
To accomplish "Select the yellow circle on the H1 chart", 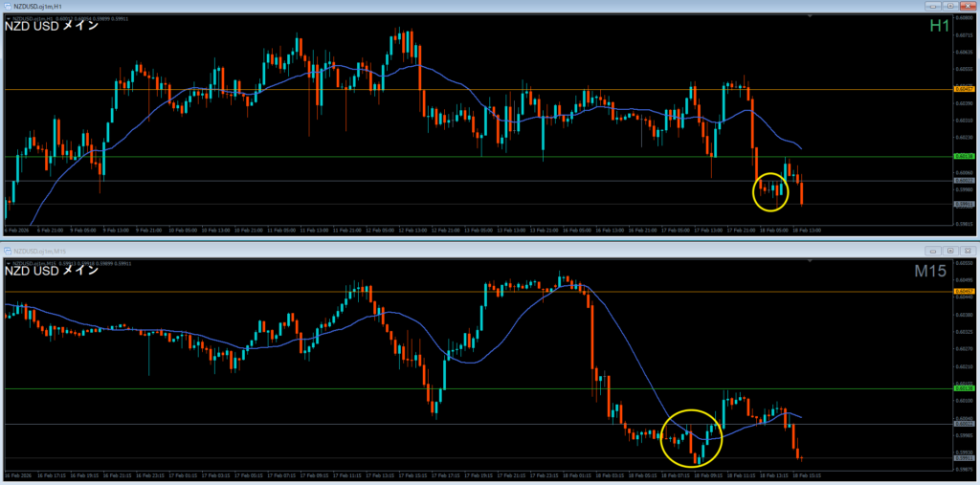I will click(x=771, y=190).
